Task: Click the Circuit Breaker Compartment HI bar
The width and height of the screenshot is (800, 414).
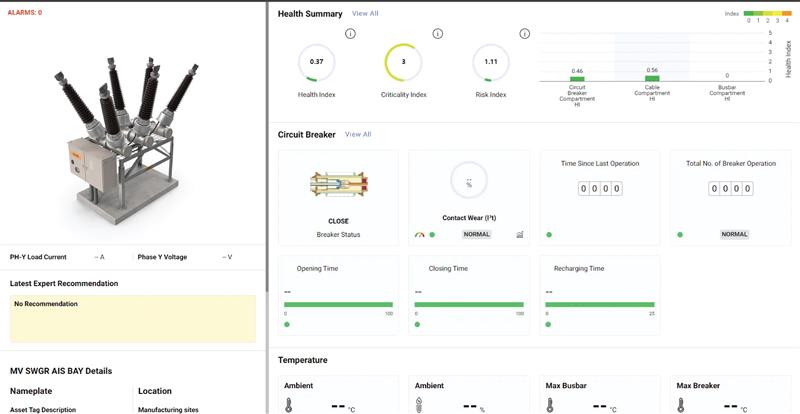Action: (577, 79)
